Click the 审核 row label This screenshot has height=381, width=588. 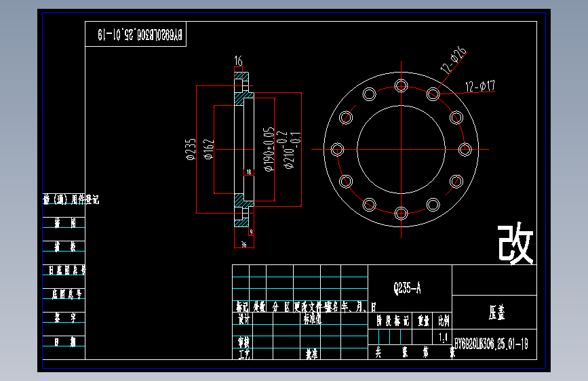point(243,342)
